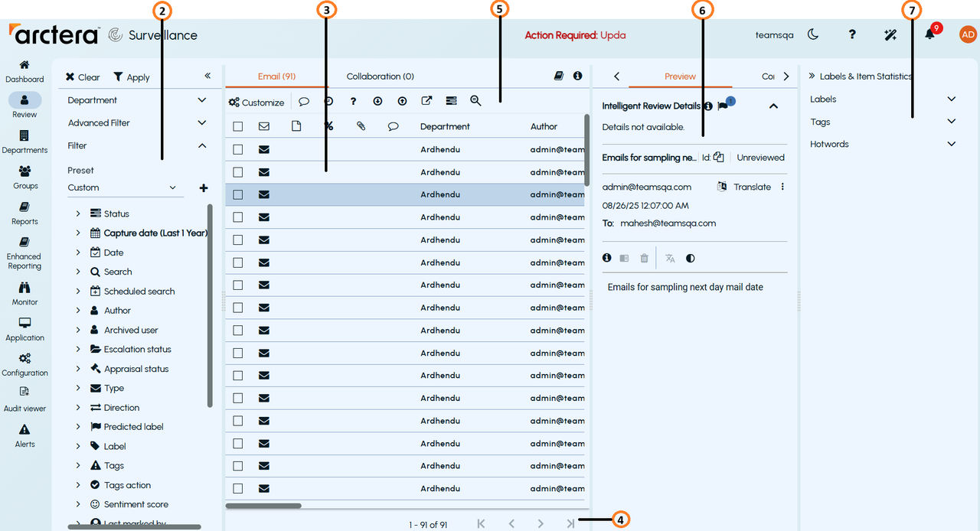Open the Dashboard from the sidebar
The width and height of the screenshot is (980, 531).
click(x=24, y=71)
